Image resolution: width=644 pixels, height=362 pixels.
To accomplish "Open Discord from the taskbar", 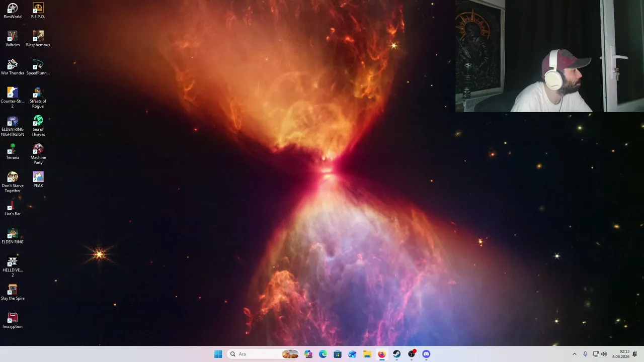I will pos(426,354).
